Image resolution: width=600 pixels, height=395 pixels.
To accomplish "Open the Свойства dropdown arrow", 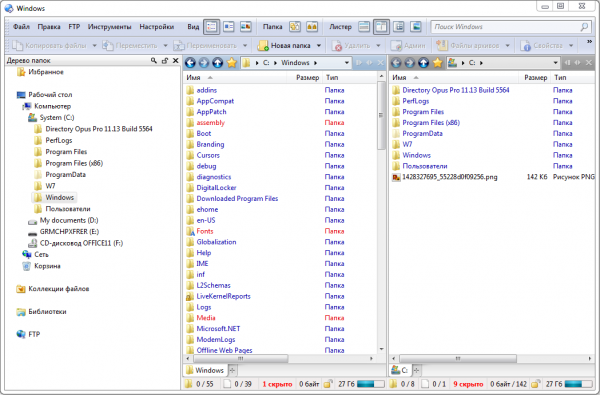I will [x=571, y=46].
